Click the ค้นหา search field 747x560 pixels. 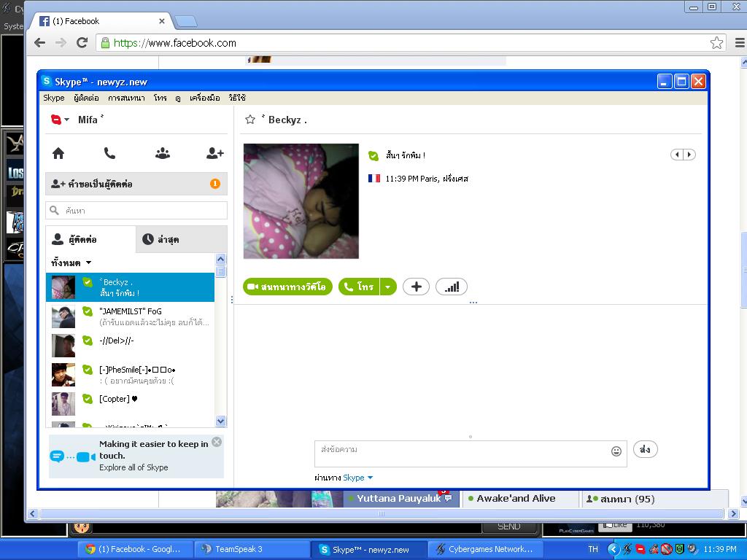coord(136,211)
